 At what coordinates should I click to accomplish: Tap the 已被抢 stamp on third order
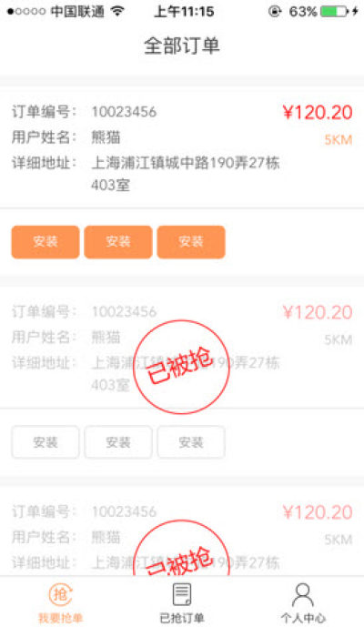181,548
